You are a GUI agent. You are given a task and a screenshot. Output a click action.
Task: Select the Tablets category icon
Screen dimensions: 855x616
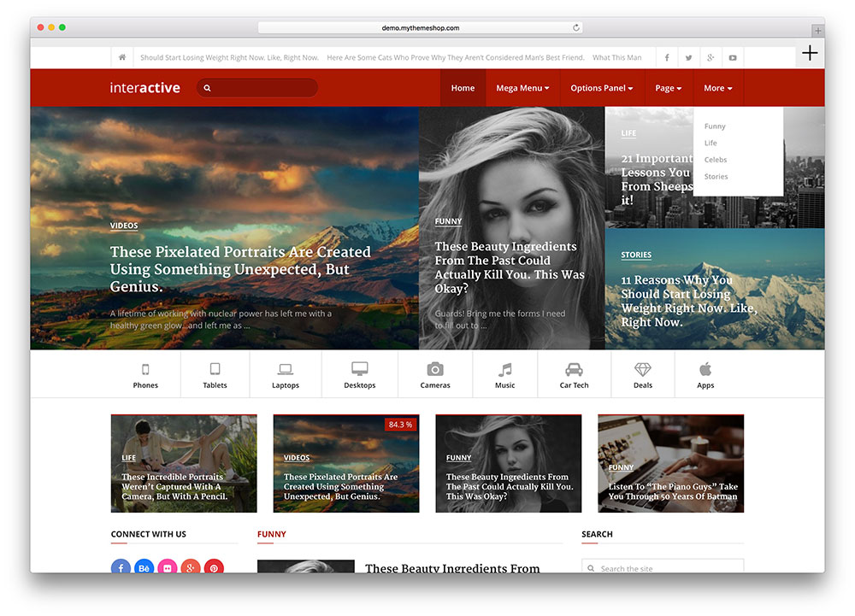(x=215, y=369)
